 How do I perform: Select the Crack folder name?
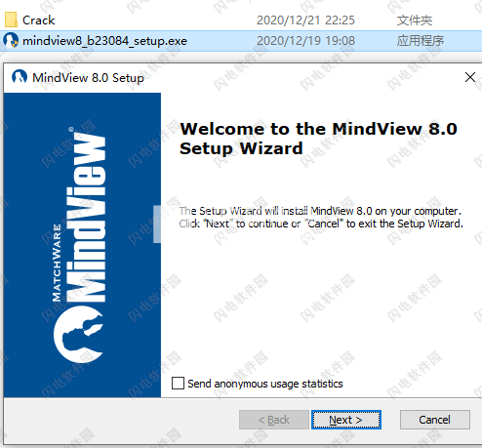pos(38,20)
